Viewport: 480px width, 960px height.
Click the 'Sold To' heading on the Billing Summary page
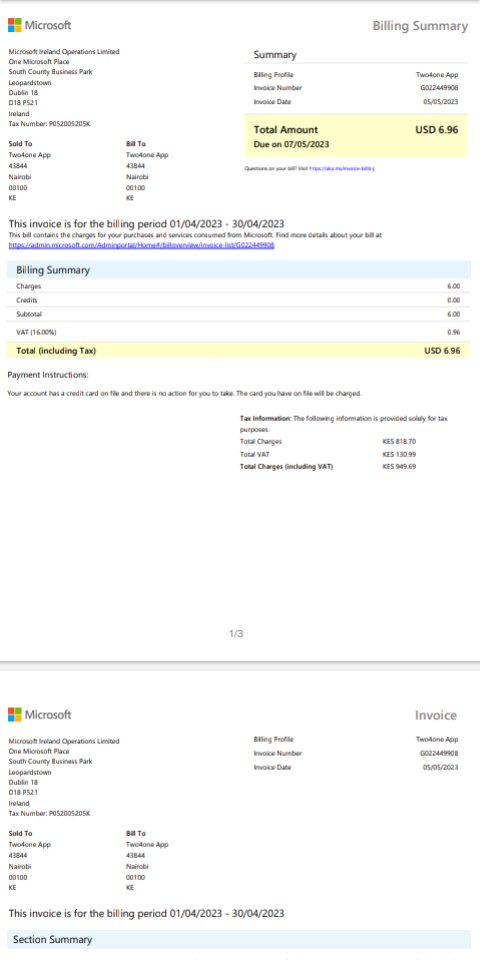point(21,144)
